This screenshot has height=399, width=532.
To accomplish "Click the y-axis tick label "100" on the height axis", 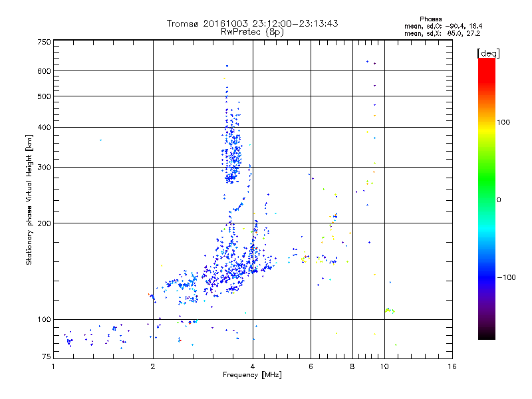I will (44, 319).
